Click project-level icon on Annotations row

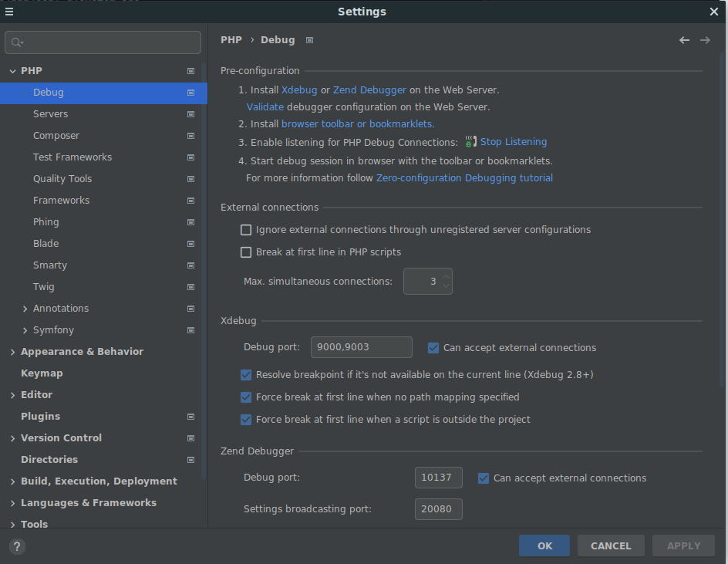click(190, 309)
